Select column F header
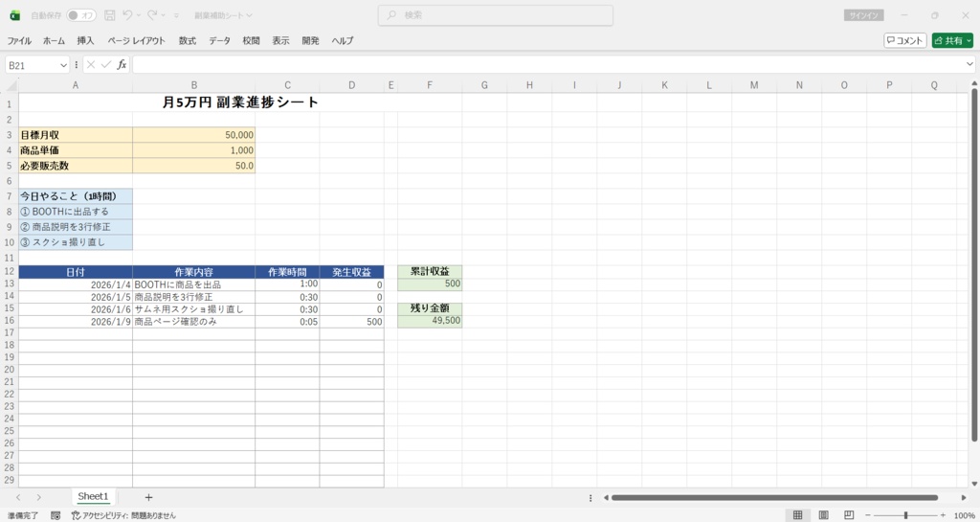Screen dimensions: 980x522 [430, 85]
